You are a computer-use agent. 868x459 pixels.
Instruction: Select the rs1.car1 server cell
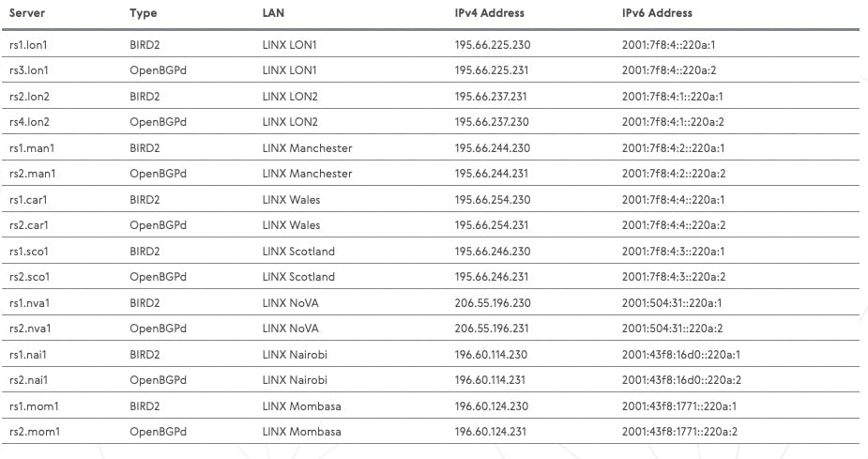[x=28, y=200]
